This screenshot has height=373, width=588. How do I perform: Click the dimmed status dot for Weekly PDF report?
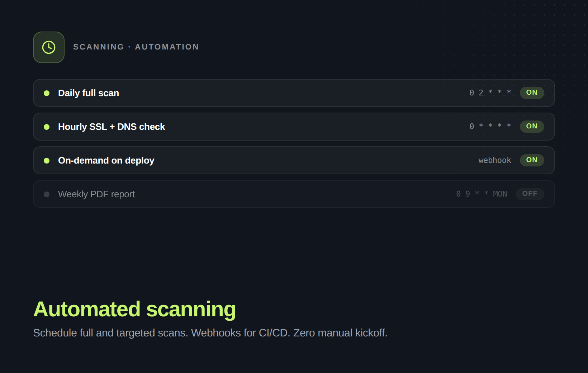click(47, 194)
